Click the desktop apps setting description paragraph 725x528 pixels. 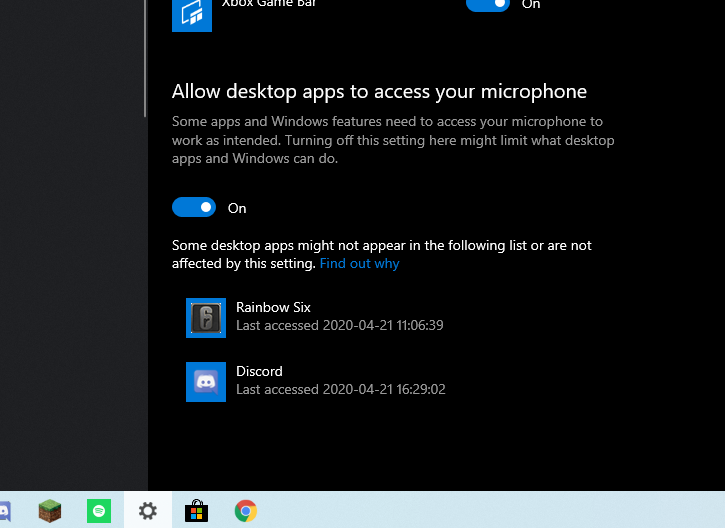point(393,140)
